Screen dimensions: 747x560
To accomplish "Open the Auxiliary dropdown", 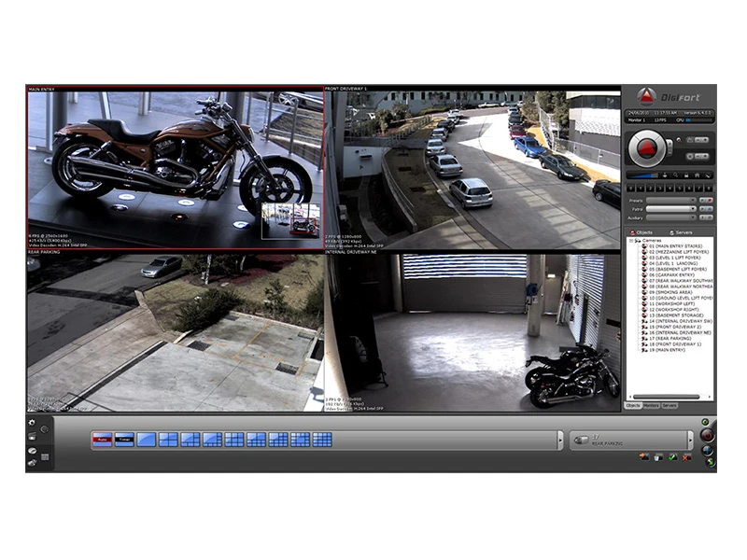I will tap(670, 219).
